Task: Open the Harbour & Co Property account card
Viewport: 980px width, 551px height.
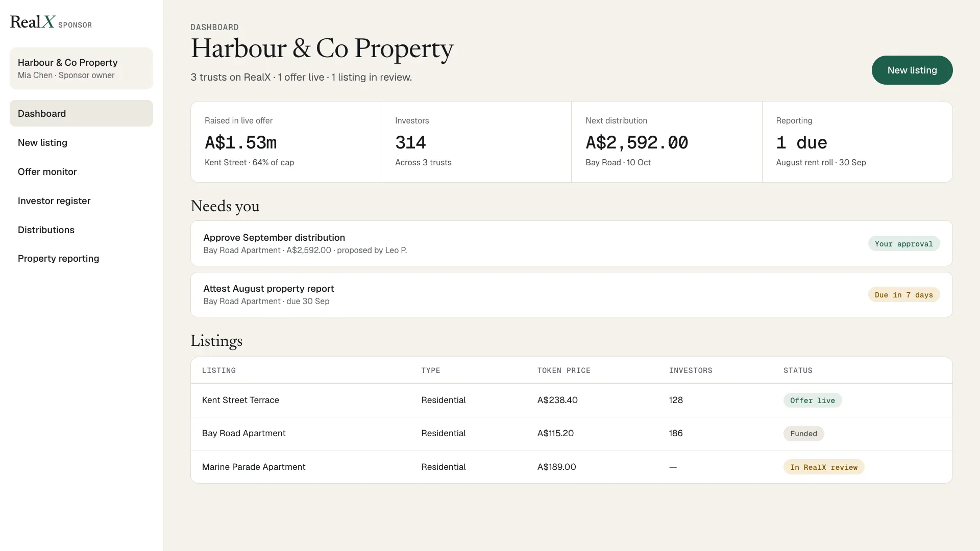Action: point(81,68)
